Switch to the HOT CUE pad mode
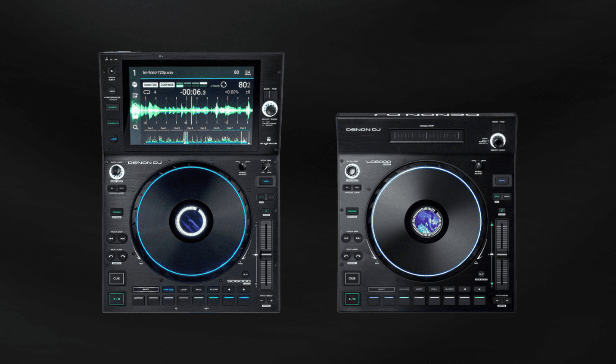 [168, 290]
